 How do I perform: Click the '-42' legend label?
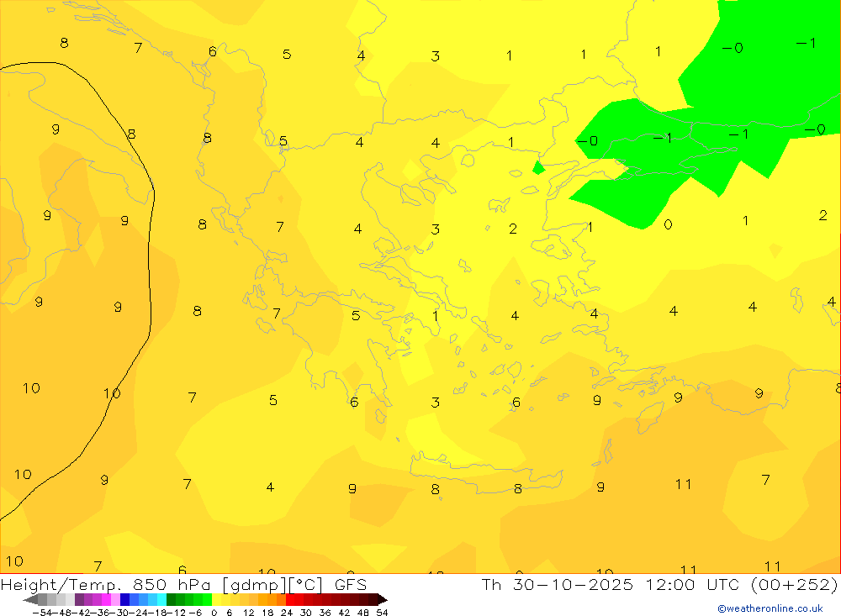[x=81, y=613]
